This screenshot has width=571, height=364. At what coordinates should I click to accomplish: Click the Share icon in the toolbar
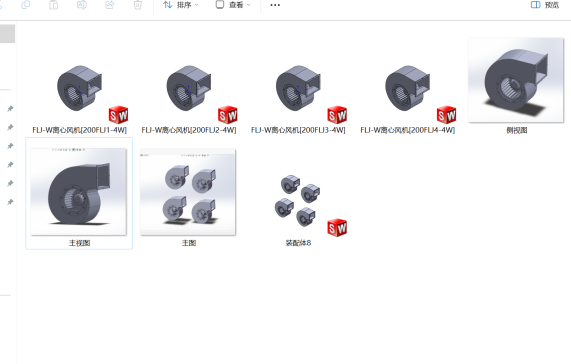point(110,5)
